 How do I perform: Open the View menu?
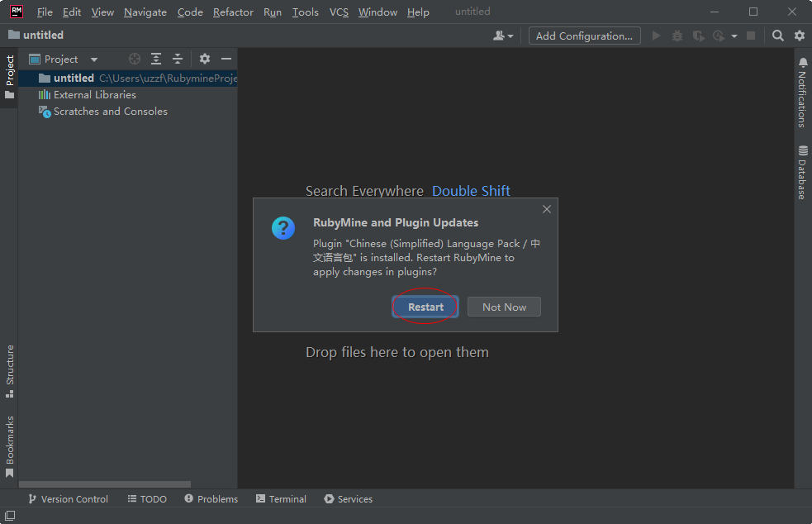click(102, 12)
